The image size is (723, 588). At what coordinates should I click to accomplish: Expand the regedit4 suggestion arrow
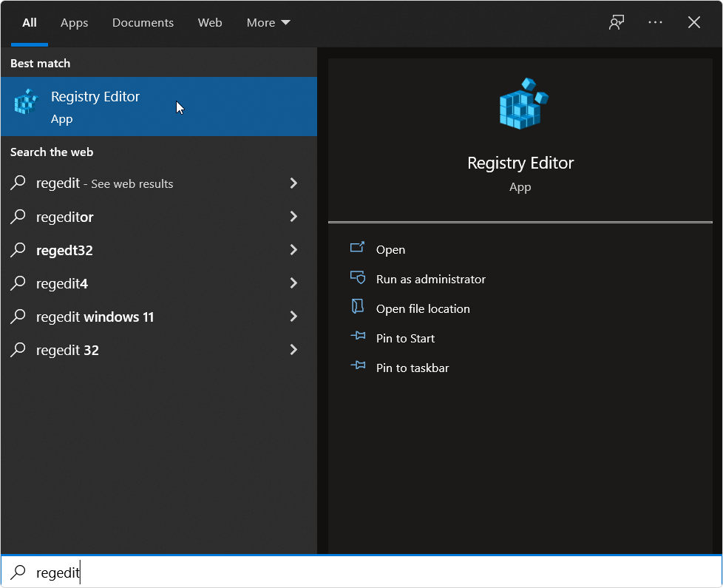[293, 283]
